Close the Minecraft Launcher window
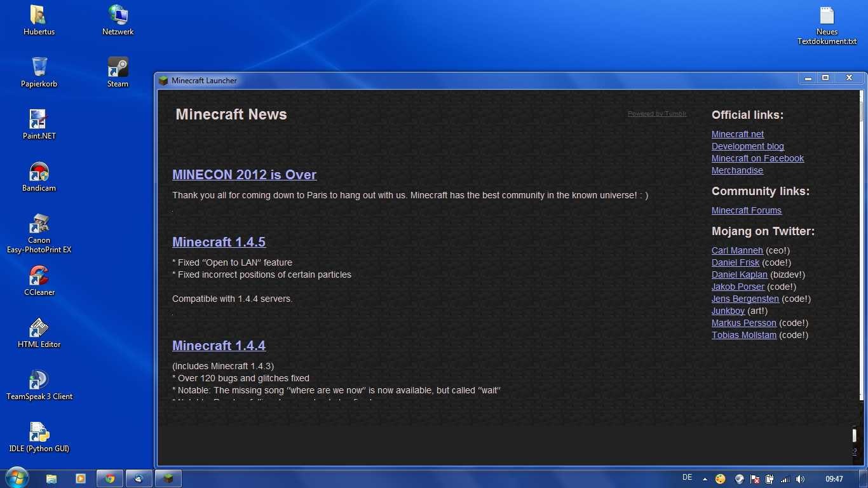This screenshot has height=488, width=868. (x=849, y=78)
